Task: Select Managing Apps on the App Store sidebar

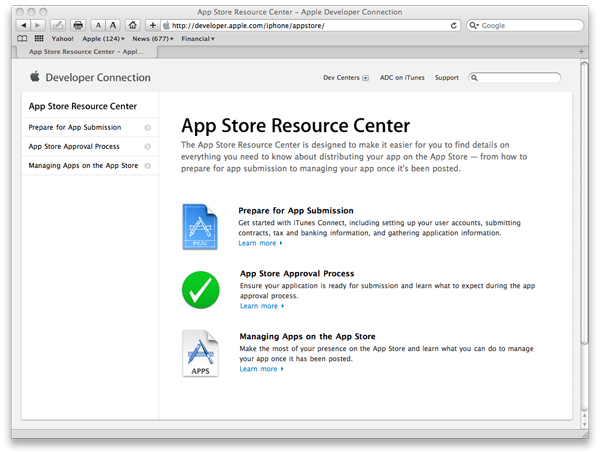Action: point(90,166)
